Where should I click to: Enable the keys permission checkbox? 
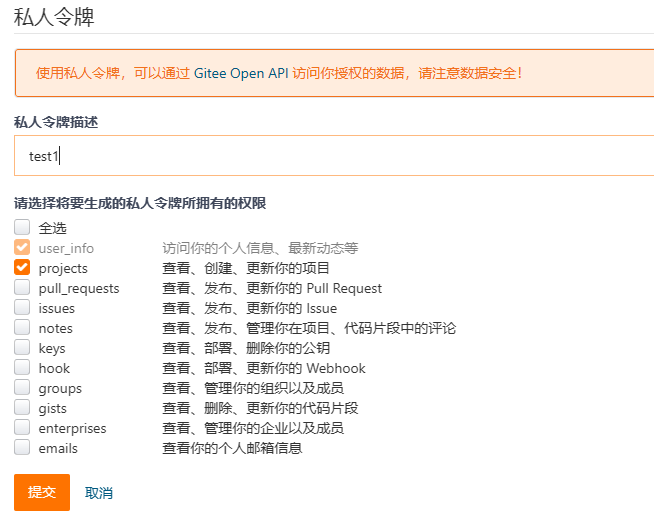(x=22, y=348)
